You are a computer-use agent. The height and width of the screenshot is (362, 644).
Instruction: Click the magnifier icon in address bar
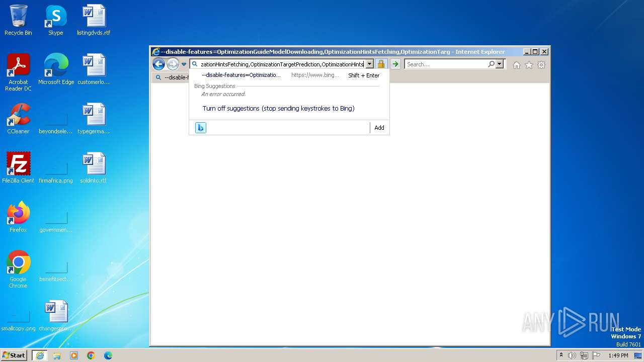(195, 64)
